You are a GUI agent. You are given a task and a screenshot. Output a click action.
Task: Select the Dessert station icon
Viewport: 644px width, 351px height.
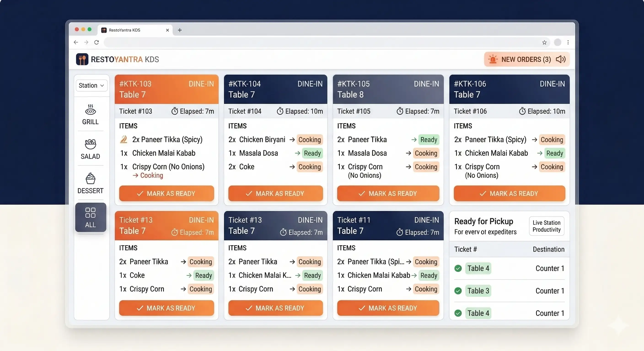91,178
